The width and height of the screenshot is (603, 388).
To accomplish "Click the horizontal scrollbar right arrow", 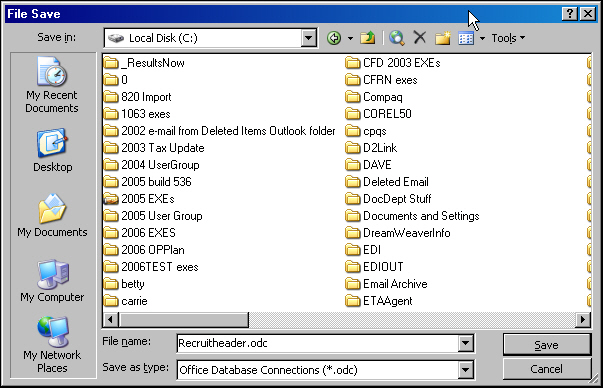I will pyautogui.click(x=583, y=319).
